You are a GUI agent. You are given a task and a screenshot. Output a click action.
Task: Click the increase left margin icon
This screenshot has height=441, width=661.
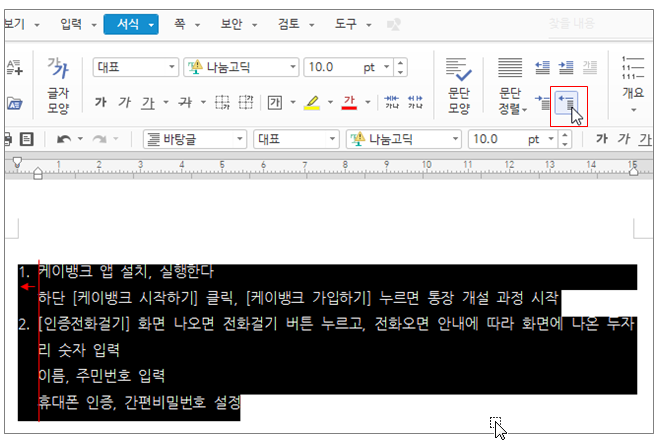coord(566,67)
